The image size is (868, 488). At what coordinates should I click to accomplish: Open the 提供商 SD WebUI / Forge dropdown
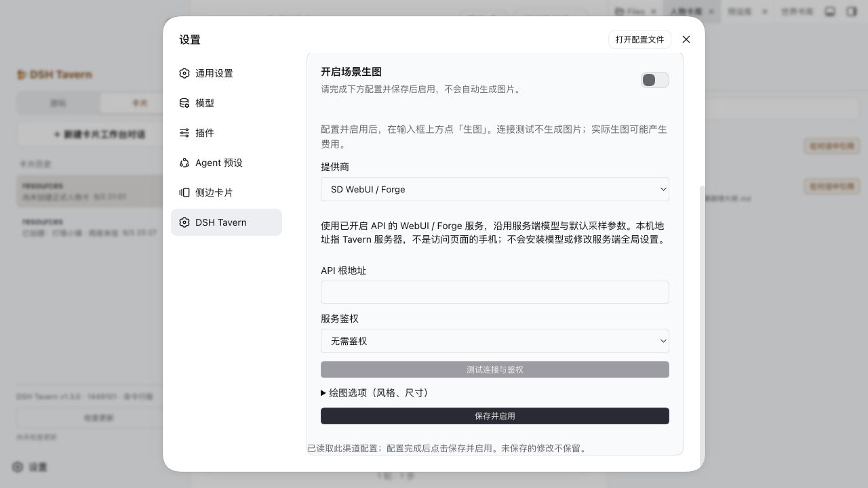tap(495, 189)
